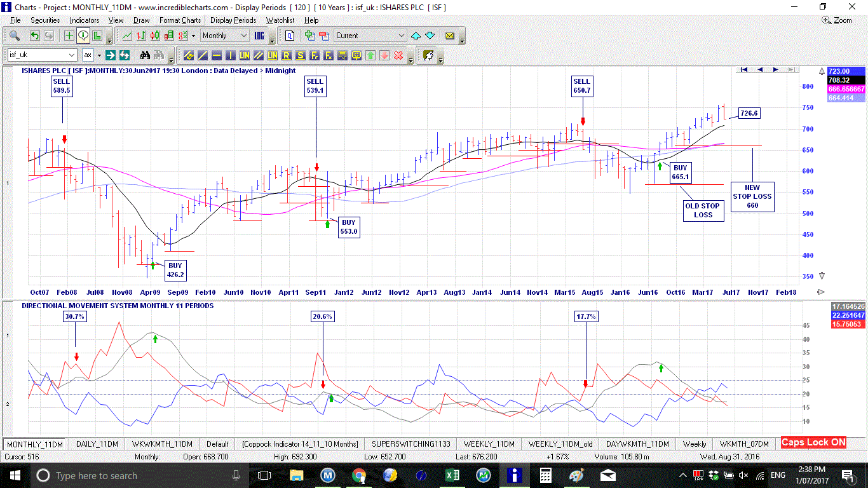
Task: Toggle the L-shaped chart pane icon
Action: pyautogui.click(x=97, y=36)
